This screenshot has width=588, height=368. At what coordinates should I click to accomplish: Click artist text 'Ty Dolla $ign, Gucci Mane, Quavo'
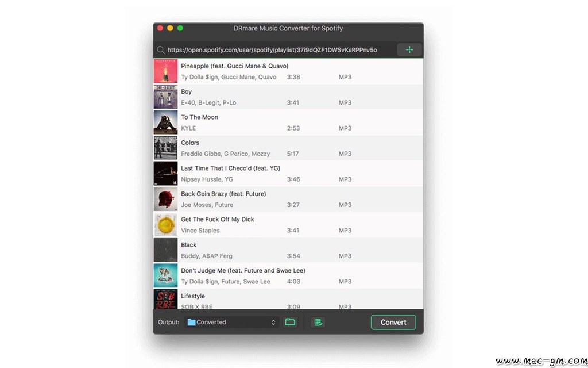tap(229, 77)
